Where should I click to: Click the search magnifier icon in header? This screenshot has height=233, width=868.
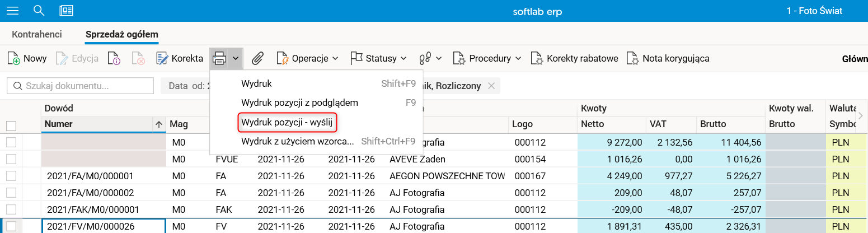click(39, 11)
